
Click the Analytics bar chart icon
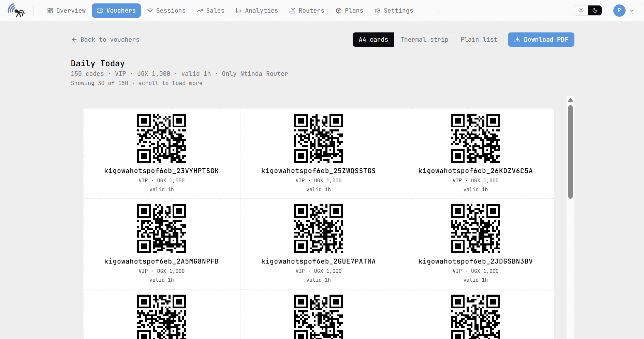click(239, 11)
